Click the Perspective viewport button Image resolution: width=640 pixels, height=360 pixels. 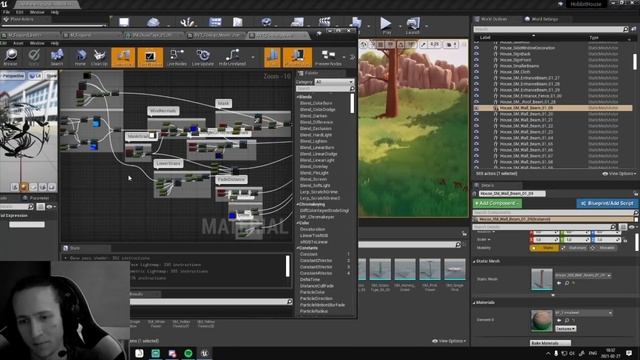click(x=13, y=76)
